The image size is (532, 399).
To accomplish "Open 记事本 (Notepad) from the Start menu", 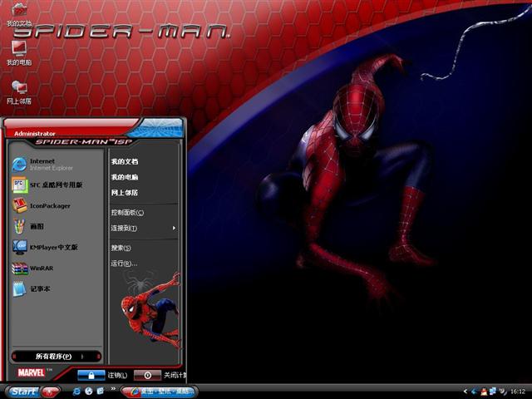I will point(40,288).
